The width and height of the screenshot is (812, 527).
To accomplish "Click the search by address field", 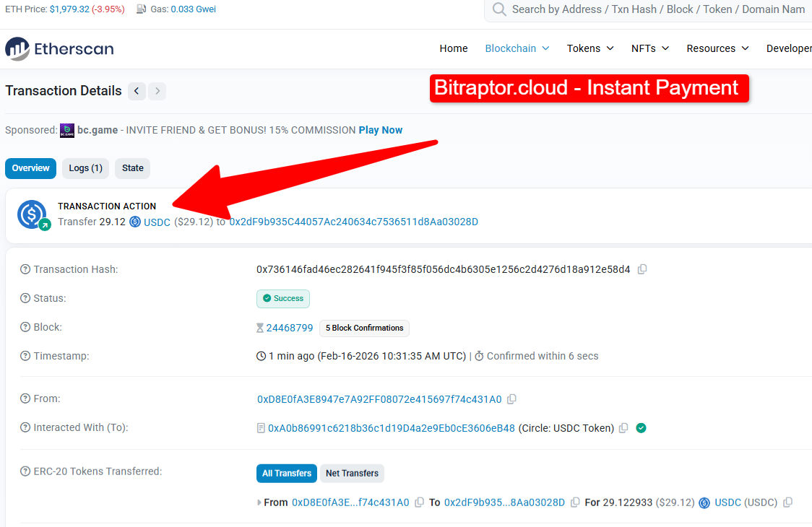I will pyautogui.click(x=650, y=9).
